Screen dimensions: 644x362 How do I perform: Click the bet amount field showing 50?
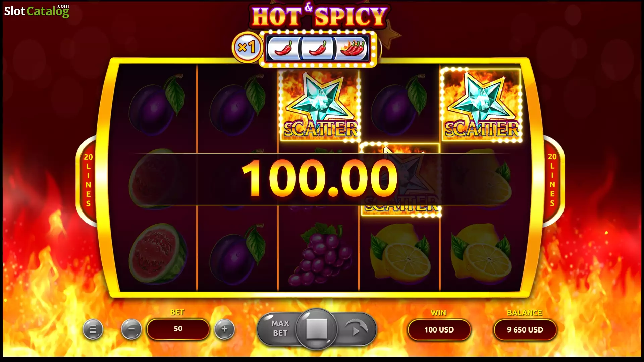[x=178, y=329]
